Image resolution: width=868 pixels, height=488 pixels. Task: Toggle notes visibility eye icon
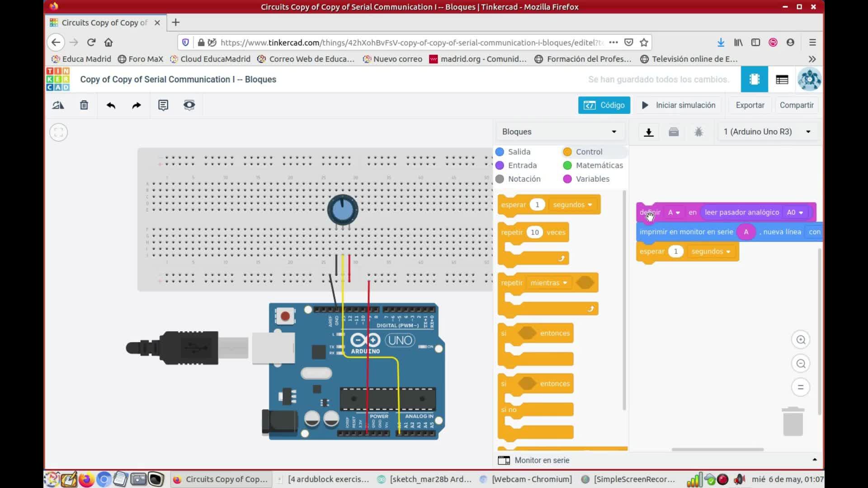(x=189, y=105)
